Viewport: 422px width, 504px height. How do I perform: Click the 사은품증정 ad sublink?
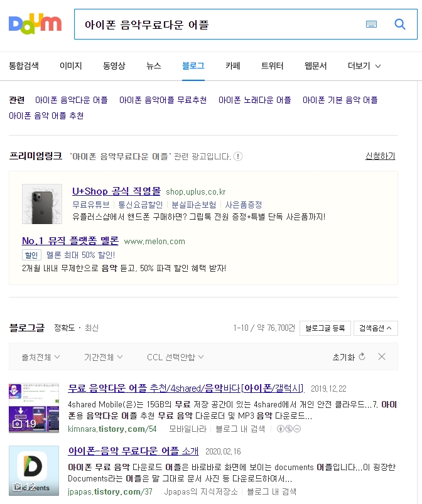click(x=244, y=205)
